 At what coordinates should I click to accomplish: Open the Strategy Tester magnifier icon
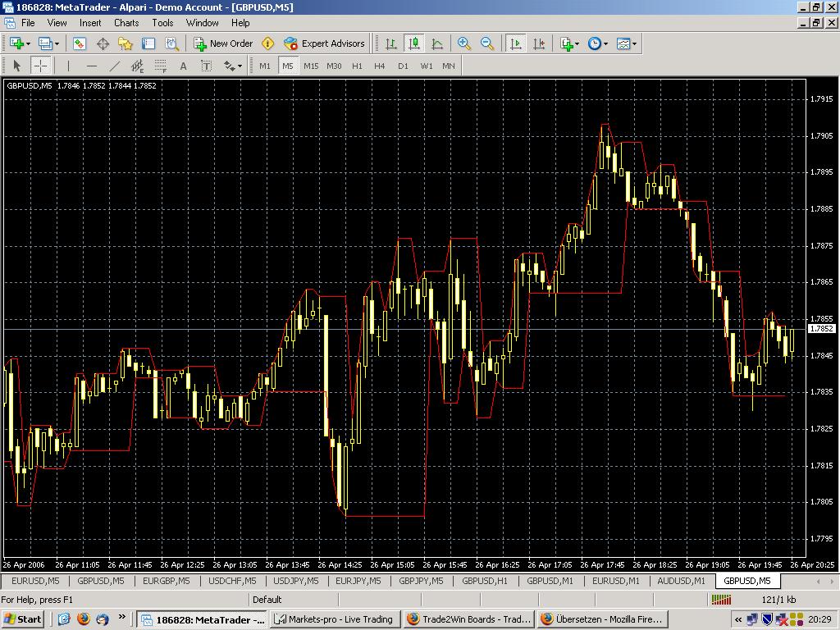click(x=171, y=44)
